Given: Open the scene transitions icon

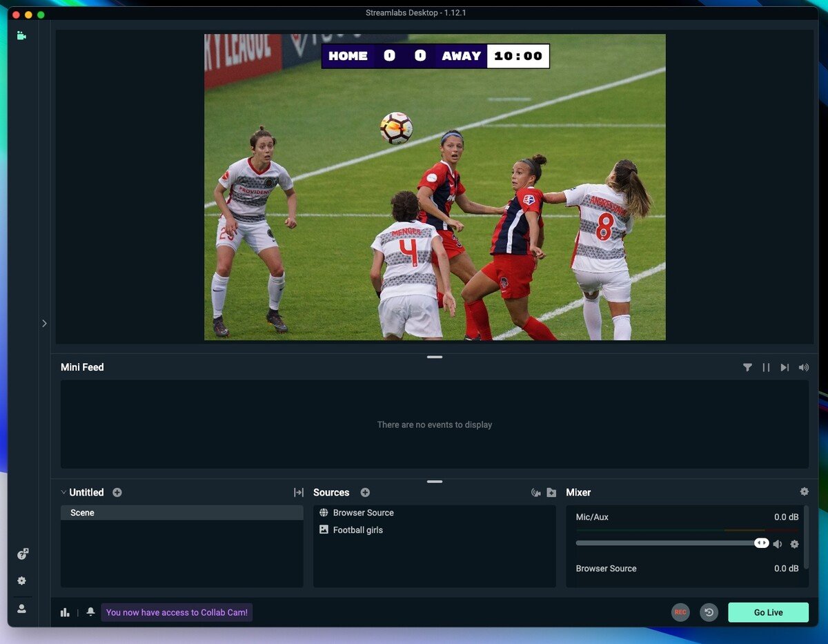Looking at the screenshot, I should [299, 492].
